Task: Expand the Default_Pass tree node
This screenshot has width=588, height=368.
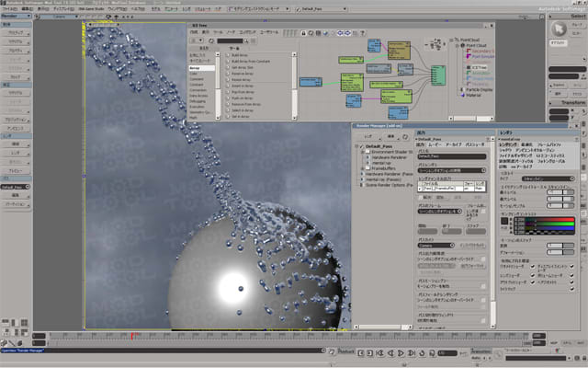Action: tap(356, 146)
